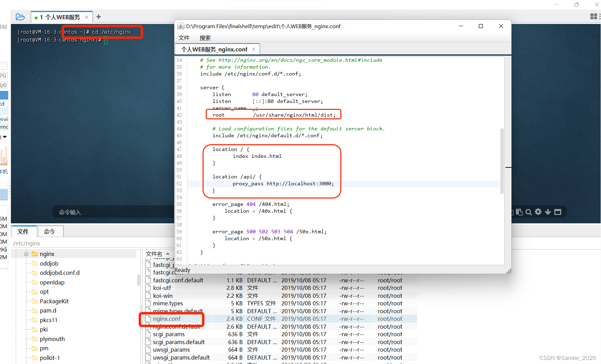
Task: Click the download arrow icon in terminal toolbar
Action: [x=548, y=212]
